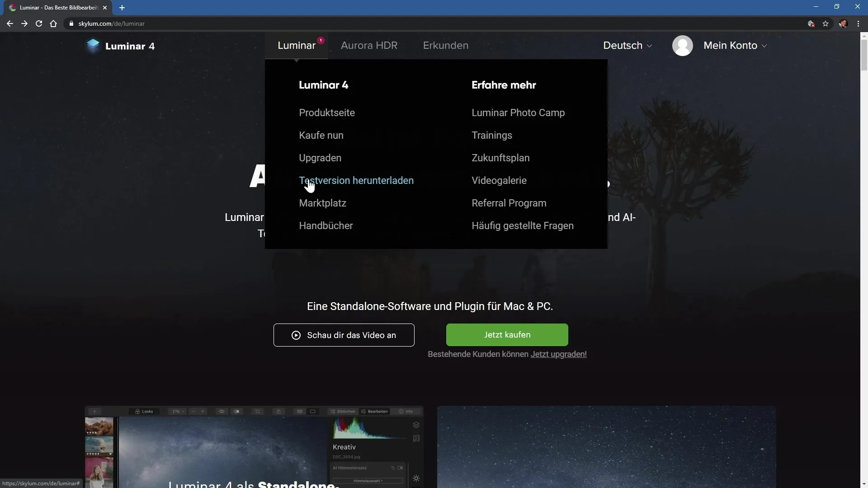Screen dimensions: 868x488
Task: Close the Luminar browser tab
Action: coord(105,8)
